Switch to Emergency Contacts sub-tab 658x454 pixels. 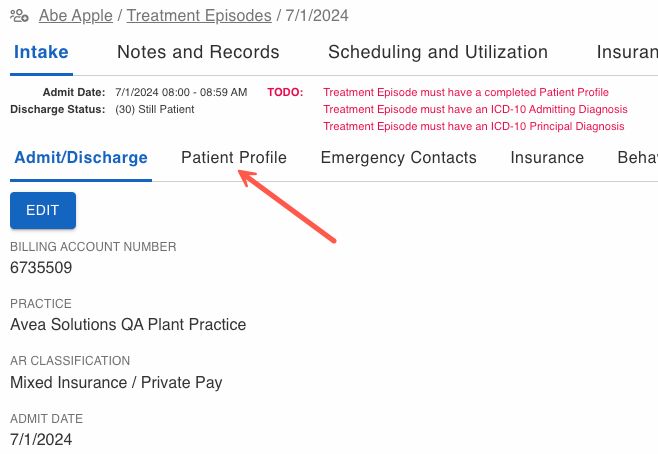(398, 158)
